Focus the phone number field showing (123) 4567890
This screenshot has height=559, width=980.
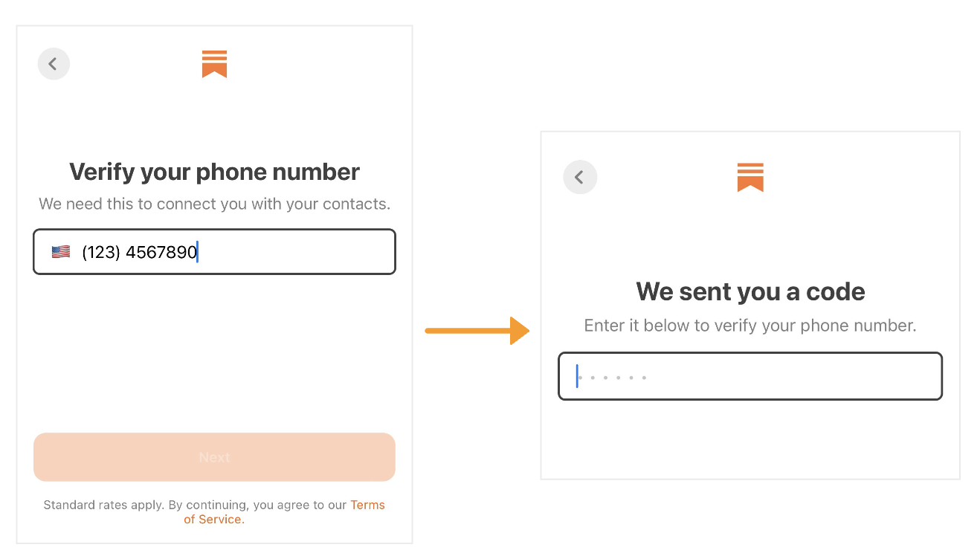point(214,252)
